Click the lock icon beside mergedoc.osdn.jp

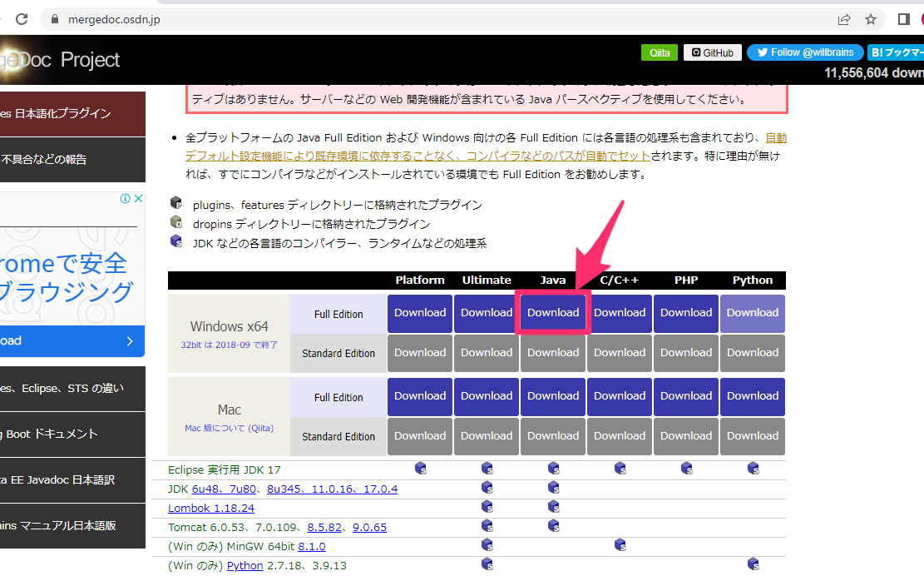tap(56, 19)
